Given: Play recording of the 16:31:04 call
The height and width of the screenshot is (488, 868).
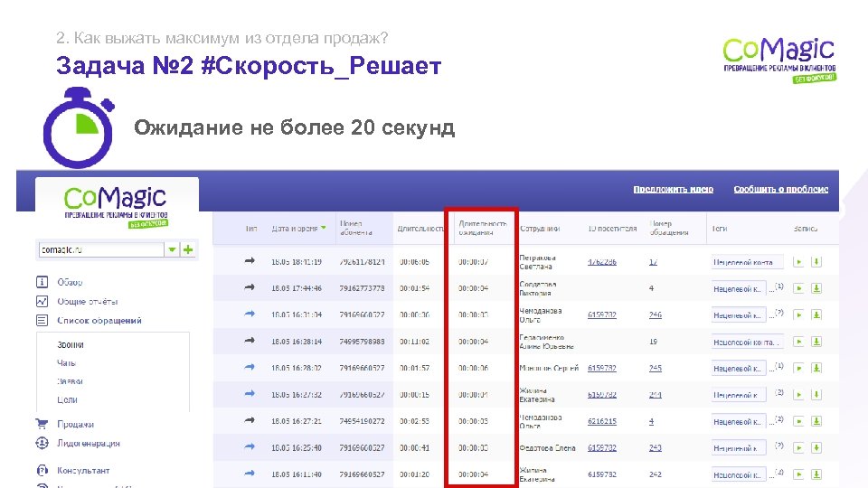Looking at the screenshot, I should 798,314.
